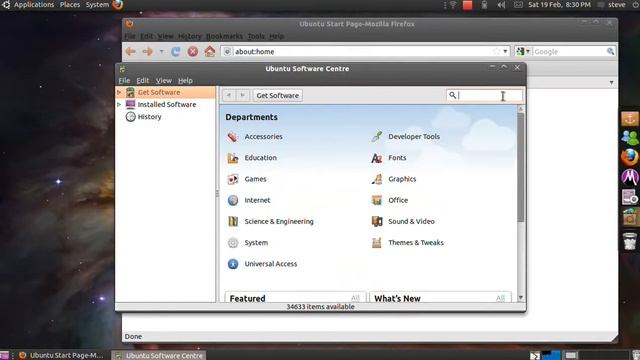The width and height of the screenshot is (640, 360).
Task: Open Firefox Bookmarks menu
Action: click(224, 36)
